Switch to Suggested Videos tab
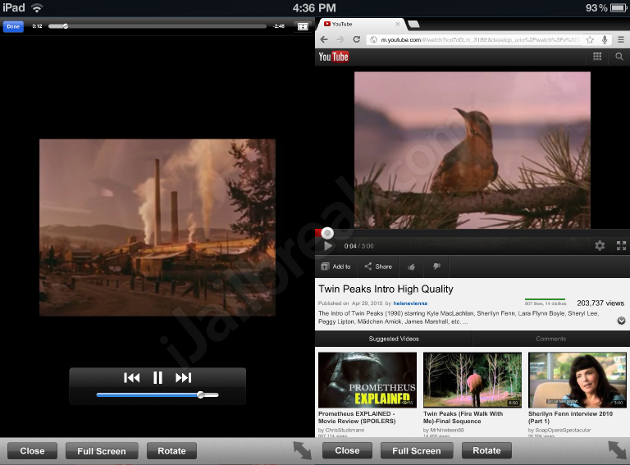This screenshot has height=465, width=630. pos(394,339)
